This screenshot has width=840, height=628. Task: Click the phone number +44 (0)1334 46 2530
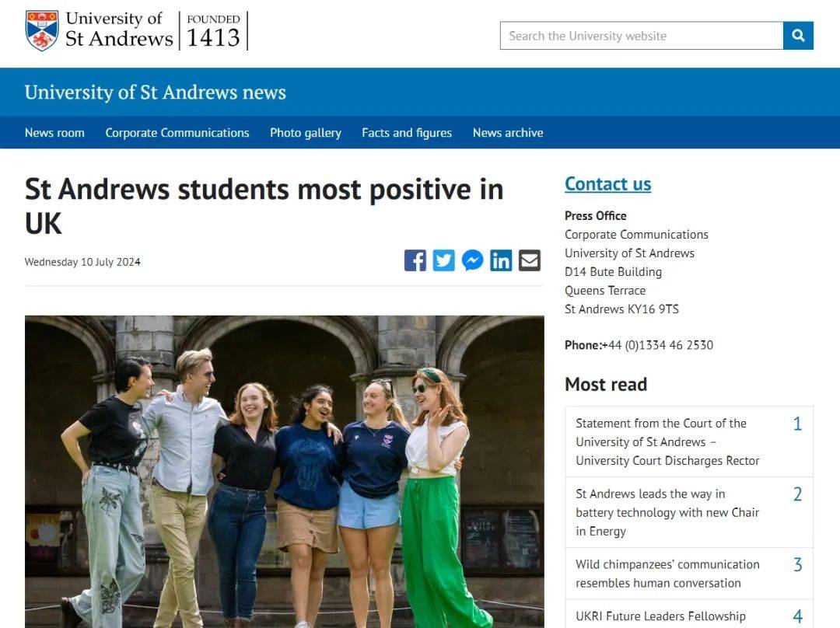point(658,345)
